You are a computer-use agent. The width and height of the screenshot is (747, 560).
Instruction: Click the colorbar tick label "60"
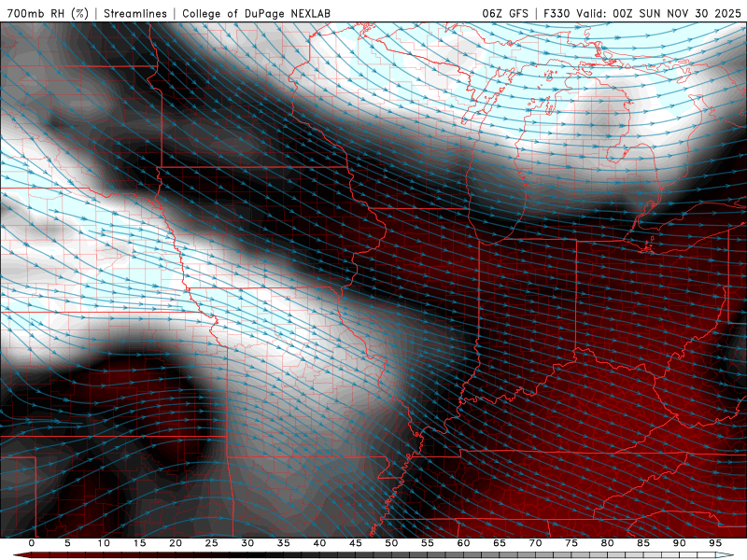coord(463,543)
